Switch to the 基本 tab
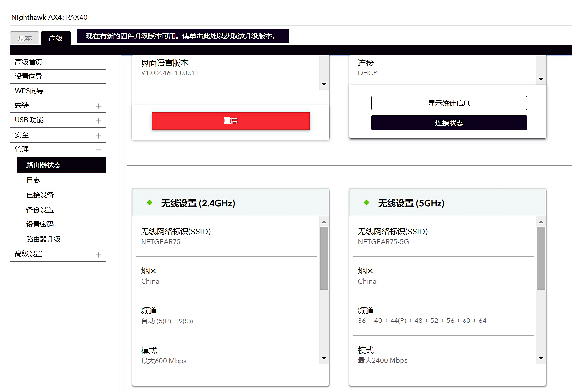The height and width of the screenshot is (392, 572). [x=25, y=37]
